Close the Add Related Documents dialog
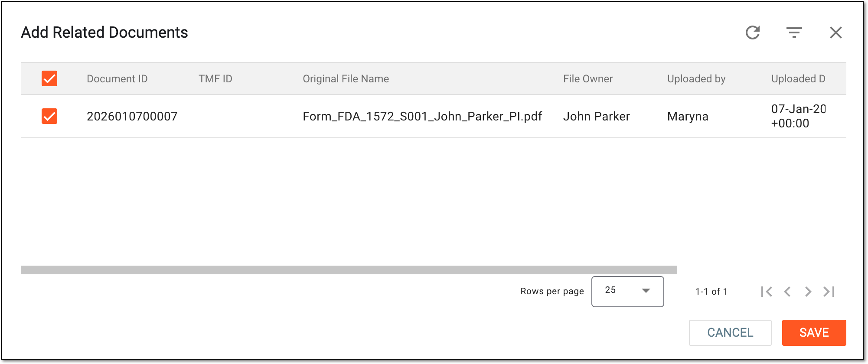The height and width of the screenshot is (364, 868). (x=836, y=32)
